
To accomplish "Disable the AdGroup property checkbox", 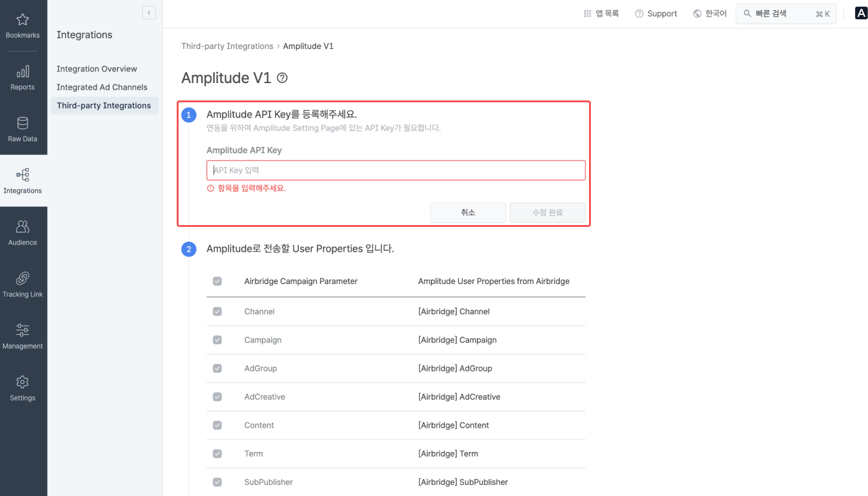I will coord(217,368).
